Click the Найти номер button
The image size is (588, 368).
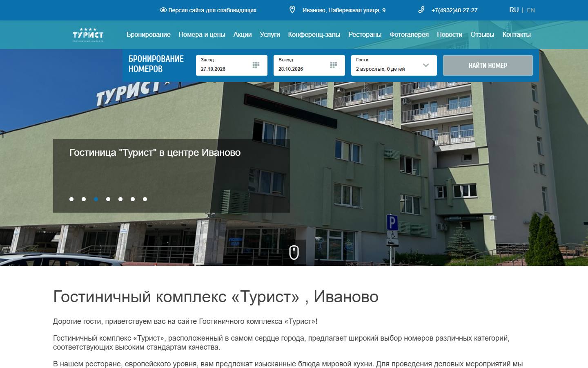[x=488, y=65]
